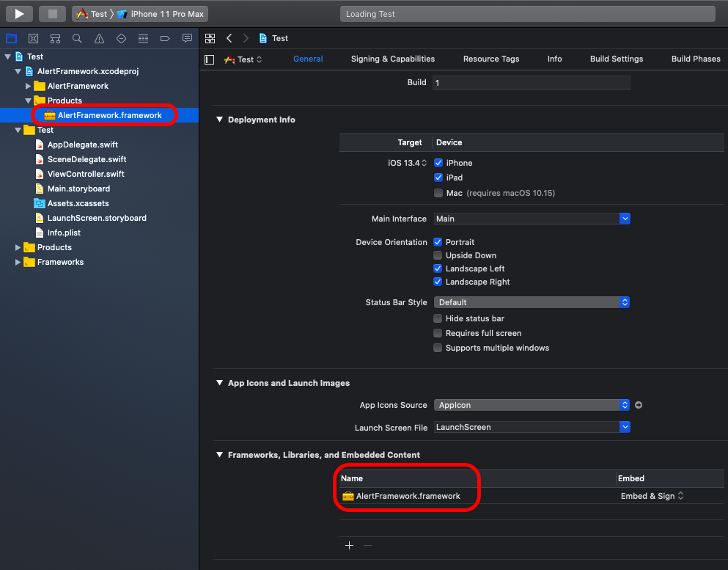Screen dimensions: 728x570
Task: Open the Issue navigator warning icon
Action: (x=100, y=39)
